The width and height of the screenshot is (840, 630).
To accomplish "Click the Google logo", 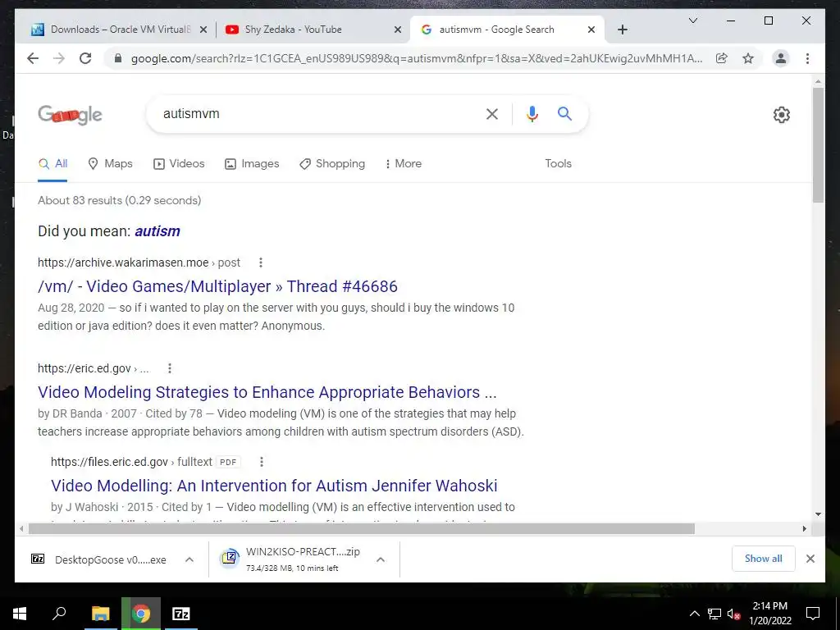I will pos(71,115).
